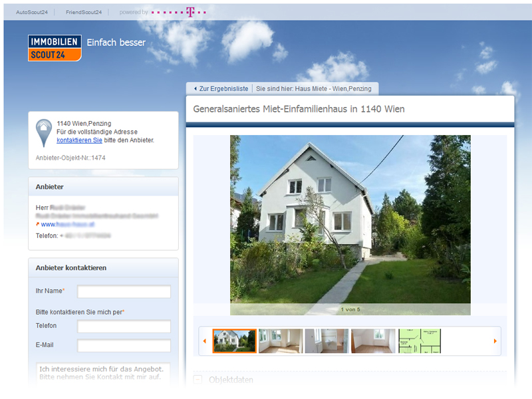
Task: Click the Einfach besser slogan
Action: [116, 43]
